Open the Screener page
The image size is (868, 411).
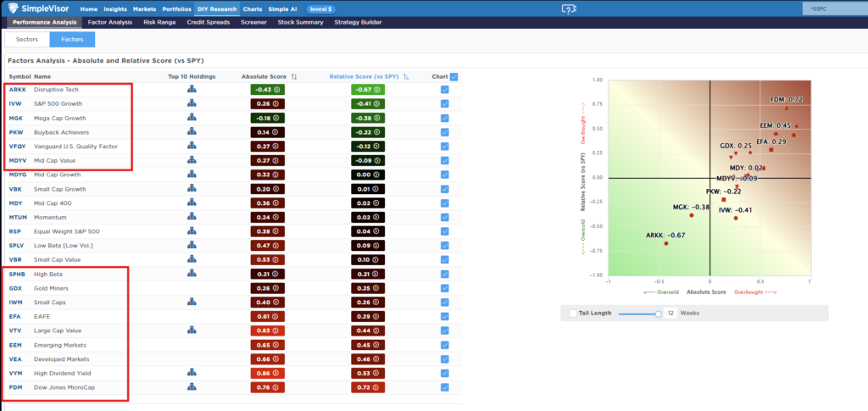point(253,22)
